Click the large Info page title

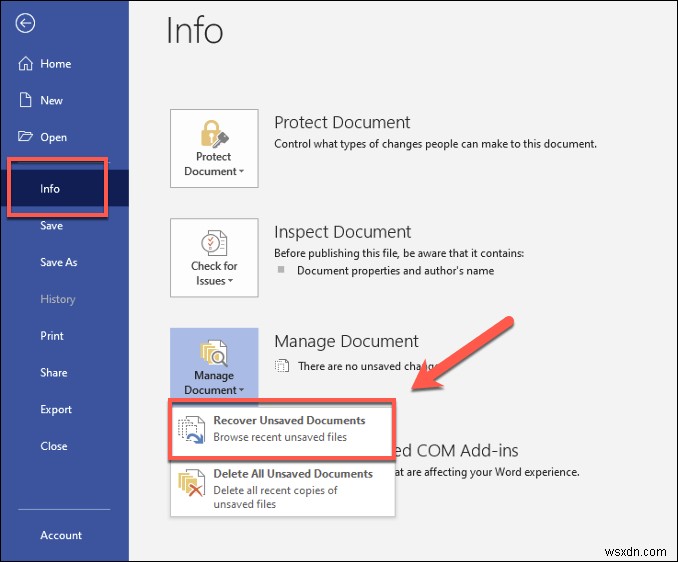pyautogui.click(x=195, y=30)
